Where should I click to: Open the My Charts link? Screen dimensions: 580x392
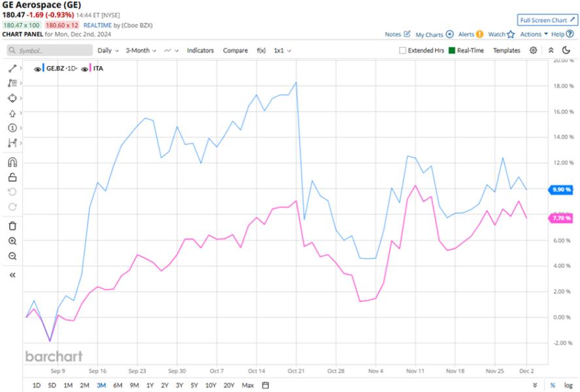429,35
